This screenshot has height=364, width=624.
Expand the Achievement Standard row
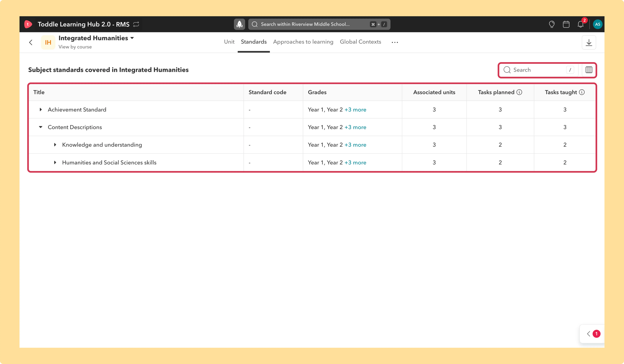click(x=41, y=109)
